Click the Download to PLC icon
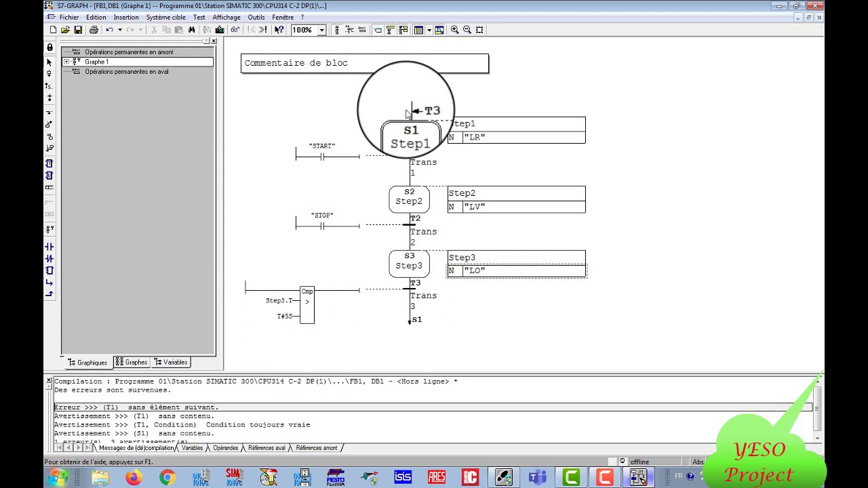 220,30
